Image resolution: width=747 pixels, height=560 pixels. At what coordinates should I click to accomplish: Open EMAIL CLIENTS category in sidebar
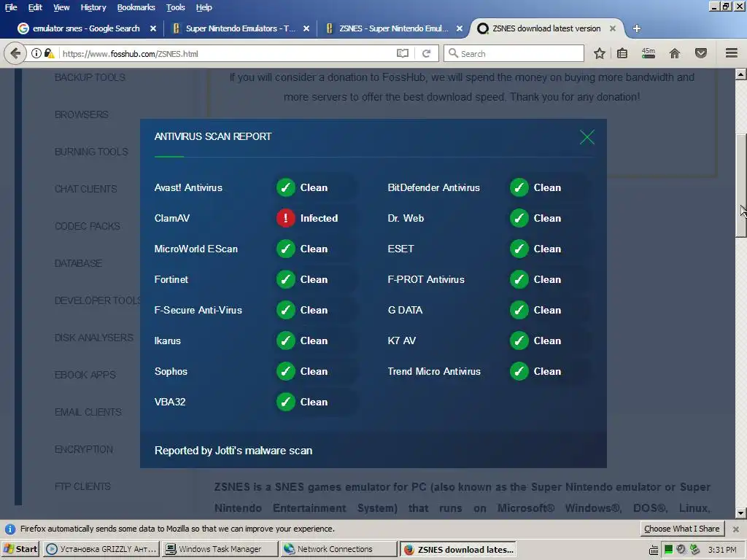88,412
